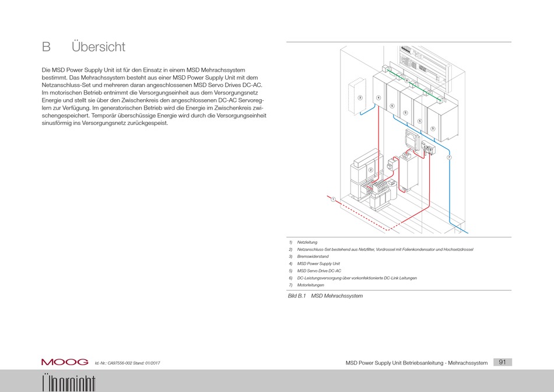The image size is (554, 392).
Task: Click the line starting "sinusförmig ins Versorgungsnetz"
Action: pyautogui.click(x=105, y=123)
